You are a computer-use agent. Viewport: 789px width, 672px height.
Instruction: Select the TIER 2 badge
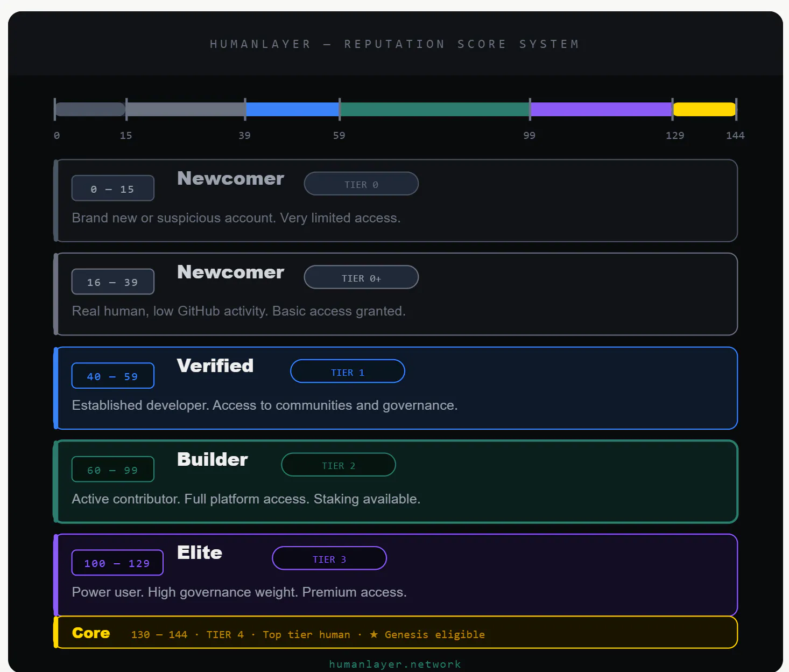[x=339, y=465]
